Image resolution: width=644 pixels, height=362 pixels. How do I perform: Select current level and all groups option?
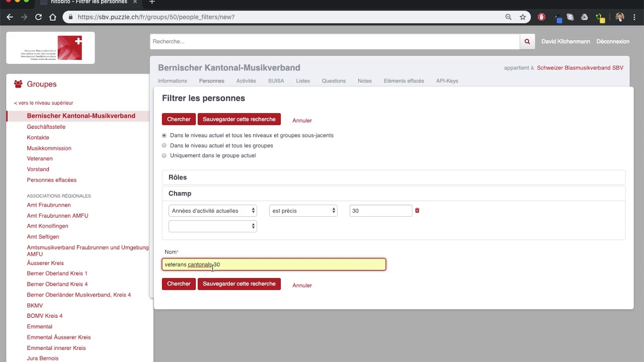coord(164,146)
